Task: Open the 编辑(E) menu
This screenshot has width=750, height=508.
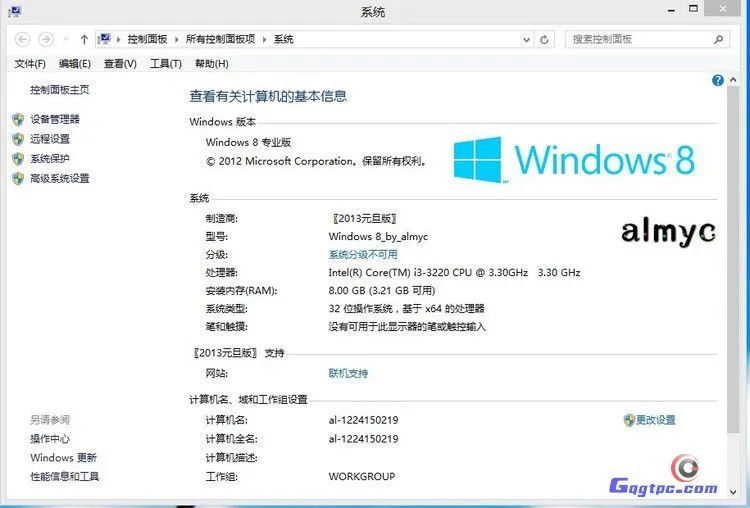Action: click(75, 64)
